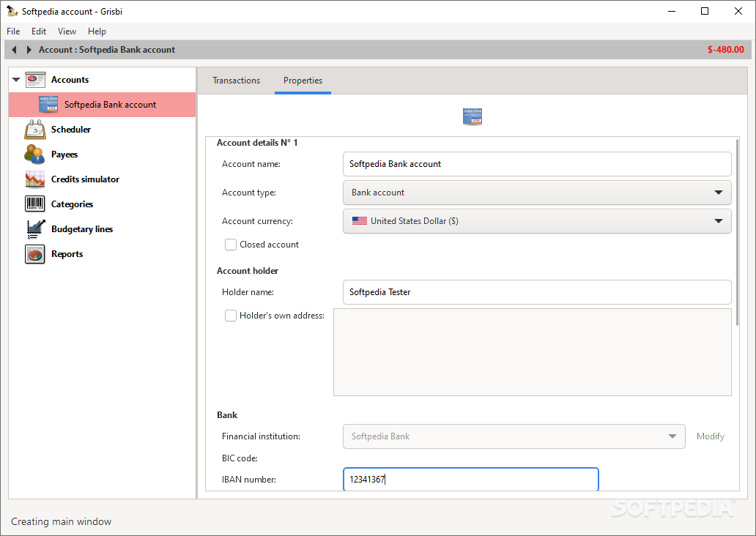Click the 'BIC code:' label
Screen dimensions: 756x536
[240, 458]
